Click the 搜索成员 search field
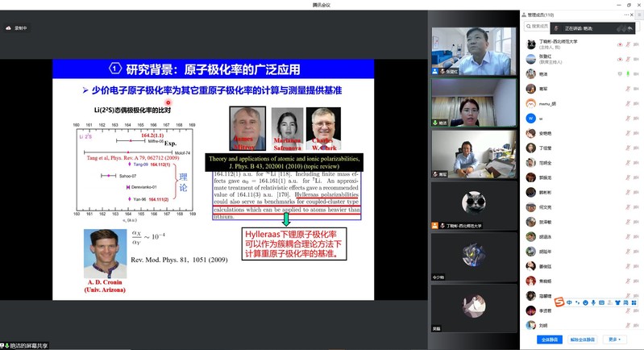Screen dimensions: 644x350 point(564,27)
